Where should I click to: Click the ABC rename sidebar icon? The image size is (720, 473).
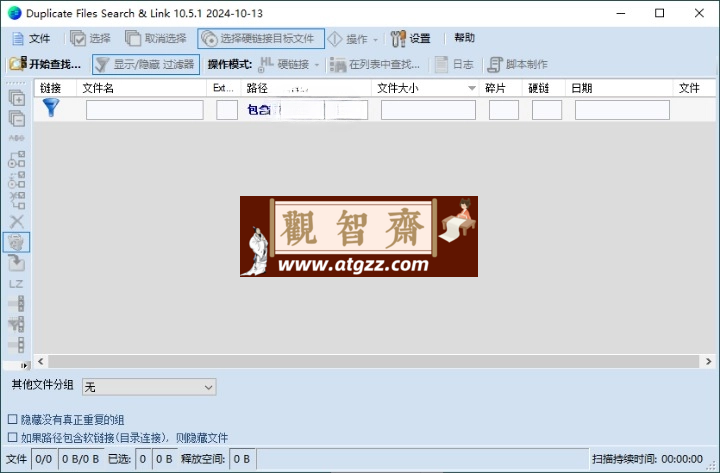click(x=17, y=138)
